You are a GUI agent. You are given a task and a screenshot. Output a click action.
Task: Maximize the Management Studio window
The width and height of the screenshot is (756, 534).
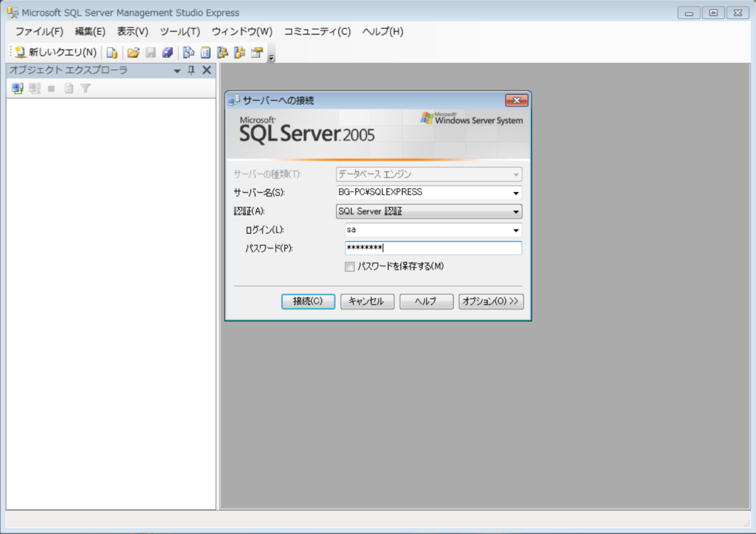pyautogui.click(x=713, y=13)
